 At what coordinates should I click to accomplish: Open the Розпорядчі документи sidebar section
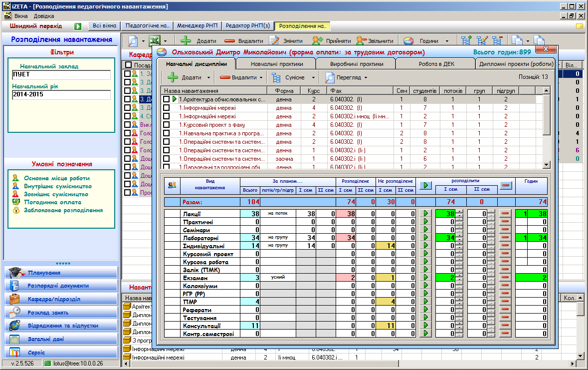[x=61, y=286]
